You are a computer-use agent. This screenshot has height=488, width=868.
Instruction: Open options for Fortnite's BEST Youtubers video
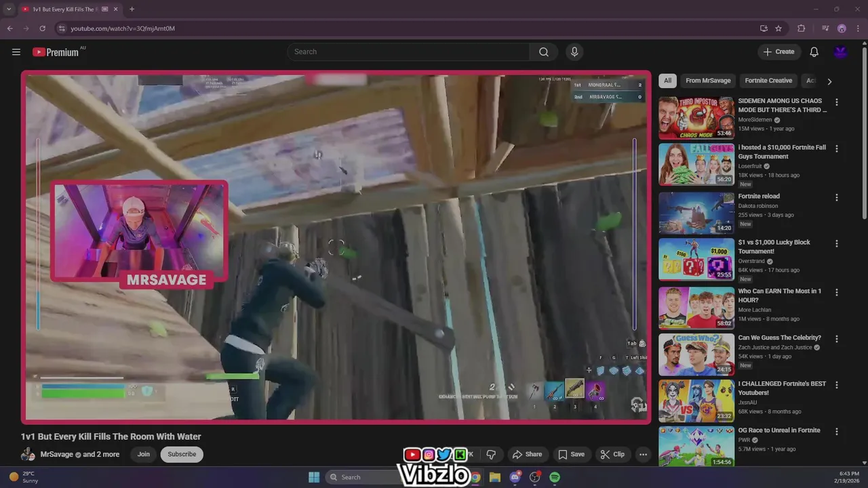[836, 384]
